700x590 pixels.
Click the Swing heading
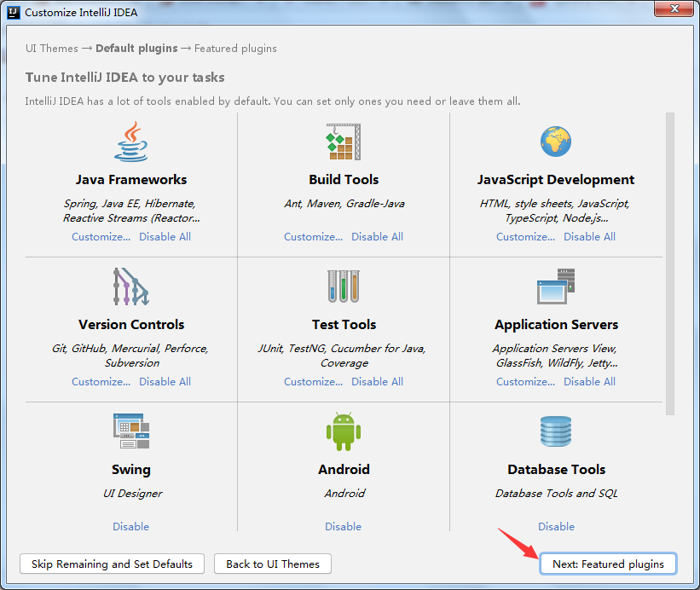point(130,470)
